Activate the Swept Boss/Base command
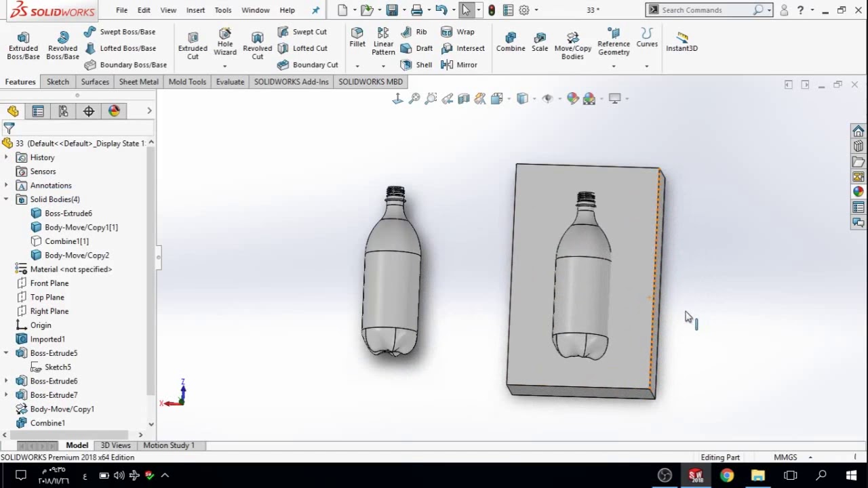 120,32
